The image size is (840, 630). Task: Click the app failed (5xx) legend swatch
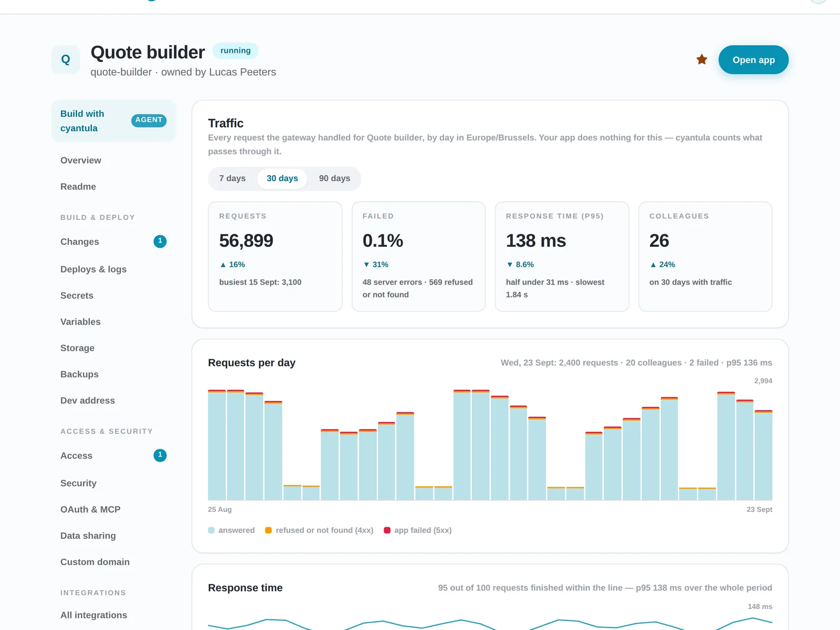[387, 530]
